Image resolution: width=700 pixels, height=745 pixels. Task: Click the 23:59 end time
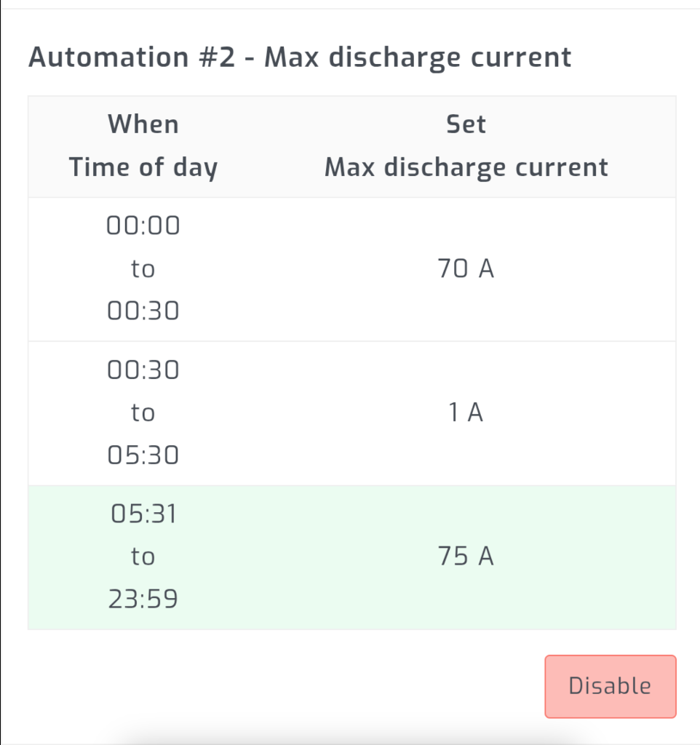[143, 598]
